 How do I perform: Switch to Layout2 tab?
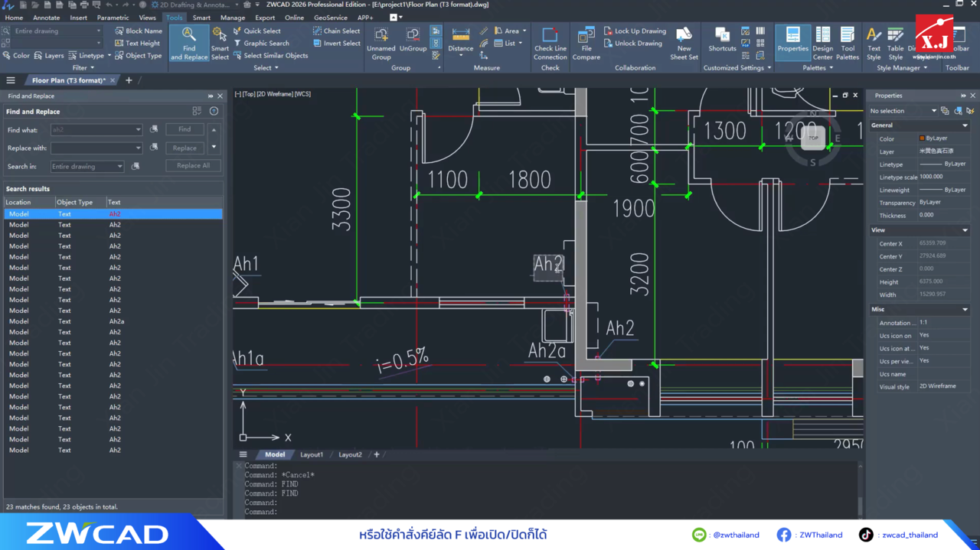point(350,454)
